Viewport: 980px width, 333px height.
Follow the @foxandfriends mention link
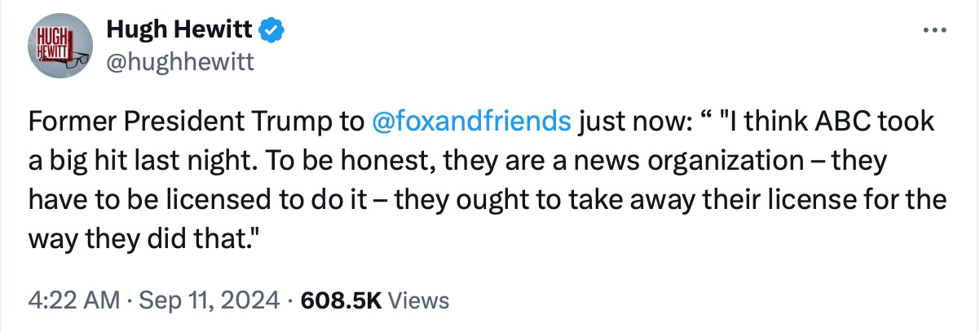point(470,122)
